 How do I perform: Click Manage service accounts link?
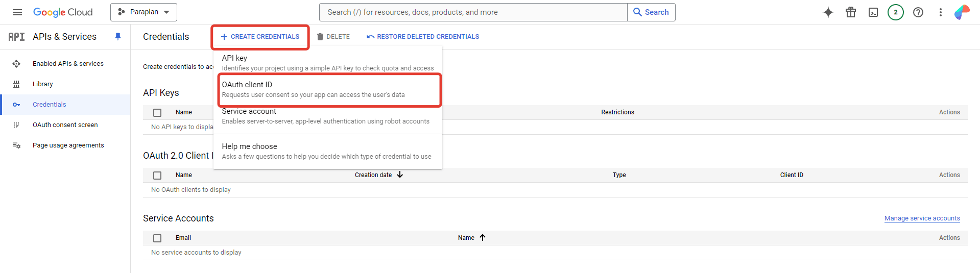pos(922,218)
